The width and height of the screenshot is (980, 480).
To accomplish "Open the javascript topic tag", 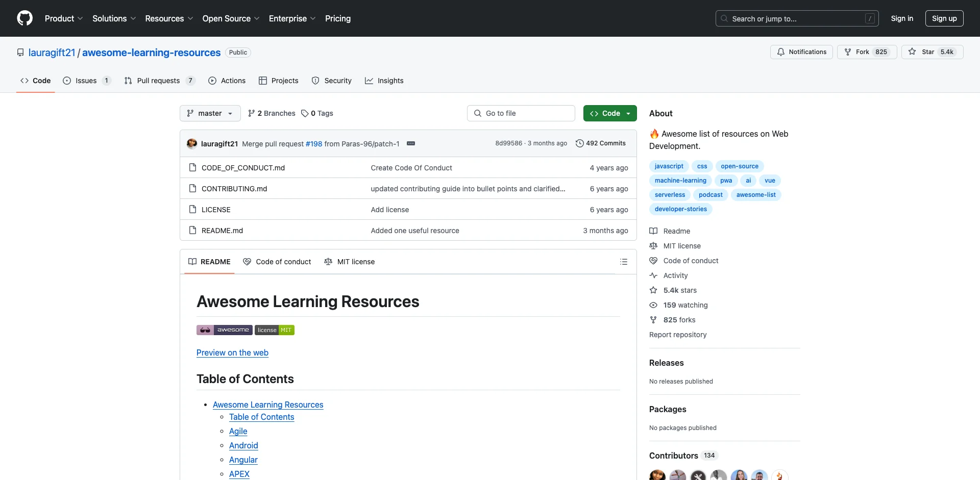I will tap(669, 166).
